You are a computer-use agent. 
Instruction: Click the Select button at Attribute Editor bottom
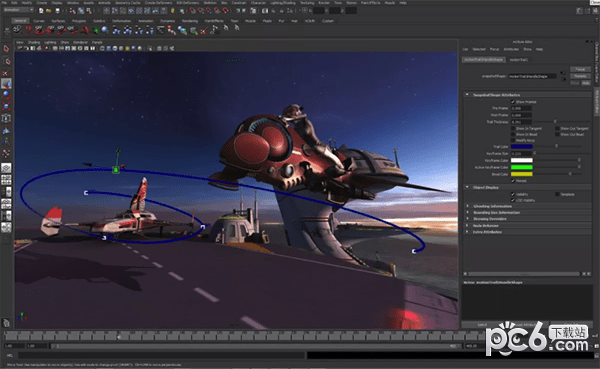coord(482,325)
